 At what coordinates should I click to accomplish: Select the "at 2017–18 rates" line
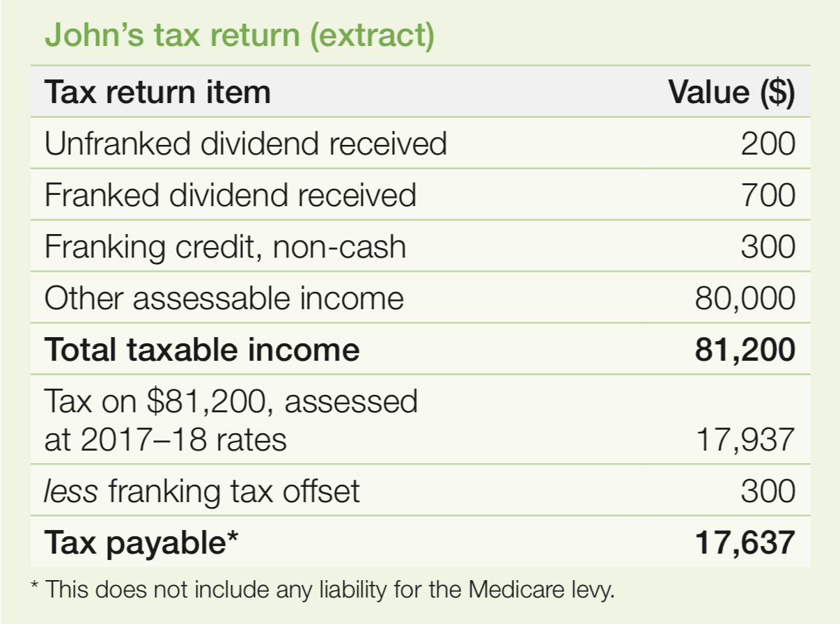click(166, 439)
